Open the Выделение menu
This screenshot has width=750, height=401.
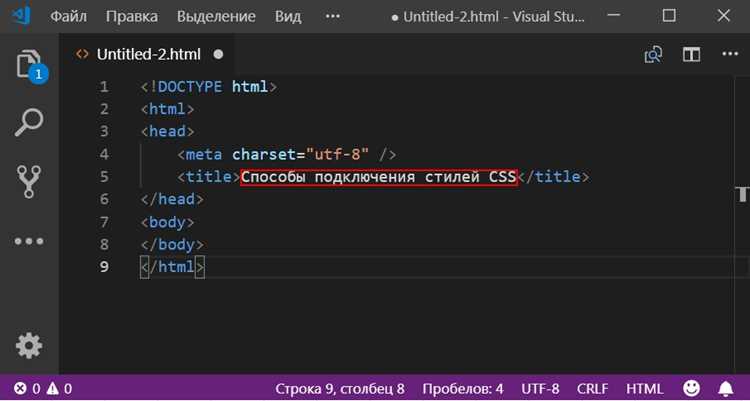point(216,16)
